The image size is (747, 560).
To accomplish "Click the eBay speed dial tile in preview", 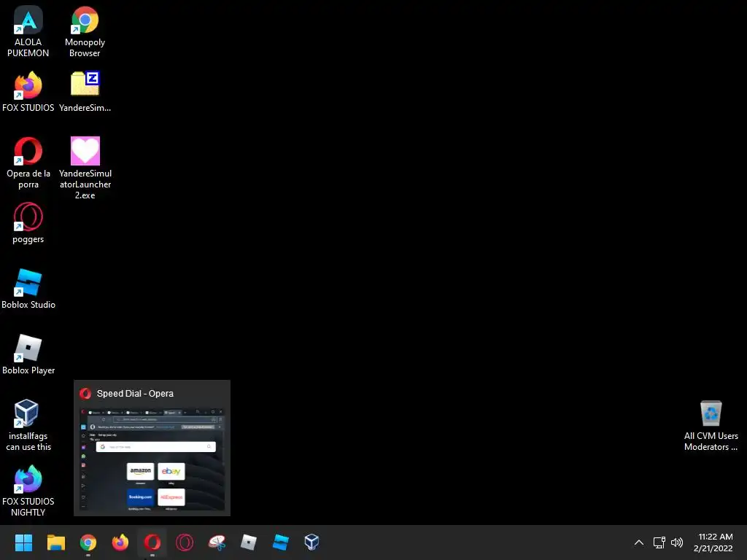I will 171,471.
